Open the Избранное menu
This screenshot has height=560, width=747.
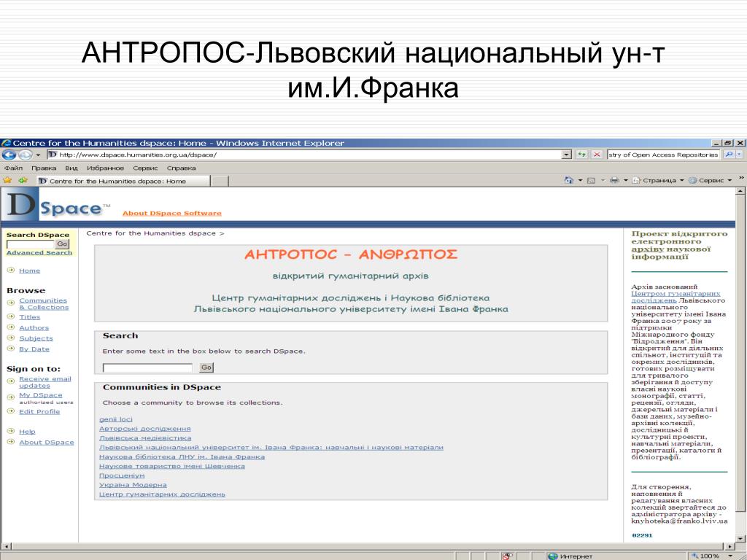[x=105, y=168]
